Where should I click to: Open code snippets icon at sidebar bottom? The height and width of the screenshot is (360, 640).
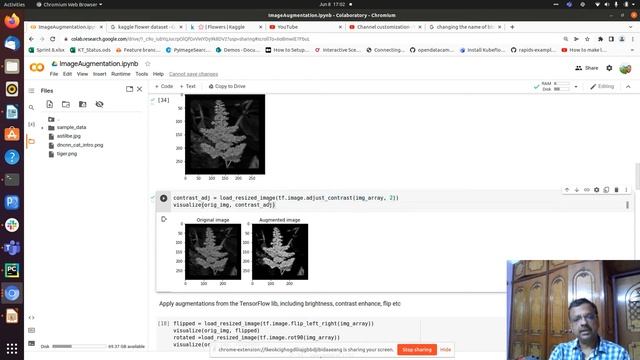pyautogui.click(x=31, y=318)
